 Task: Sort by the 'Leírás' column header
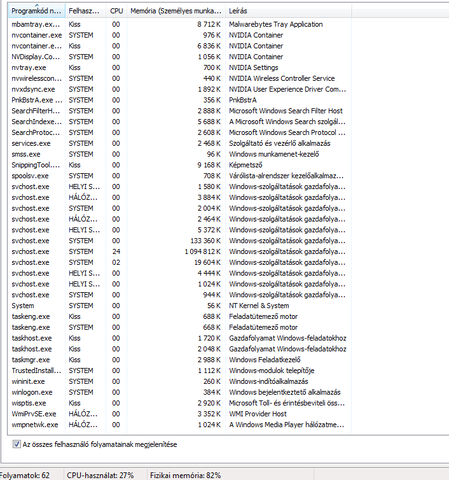[288, 11]
